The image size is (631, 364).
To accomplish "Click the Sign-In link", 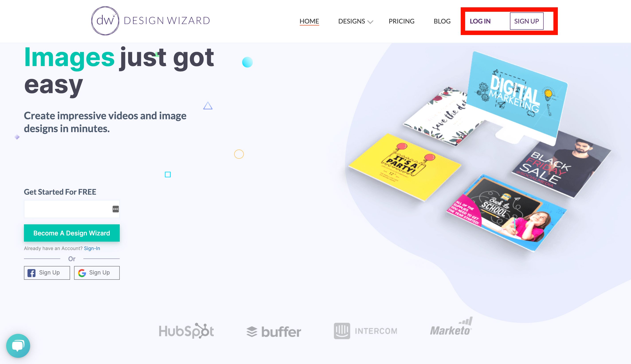I will (x=92, y=248).
